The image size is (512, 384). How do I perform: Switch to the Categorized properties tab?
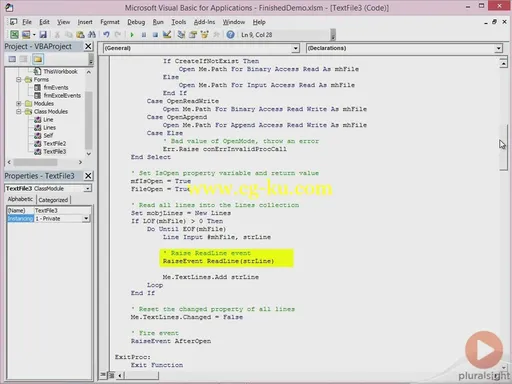53,200
